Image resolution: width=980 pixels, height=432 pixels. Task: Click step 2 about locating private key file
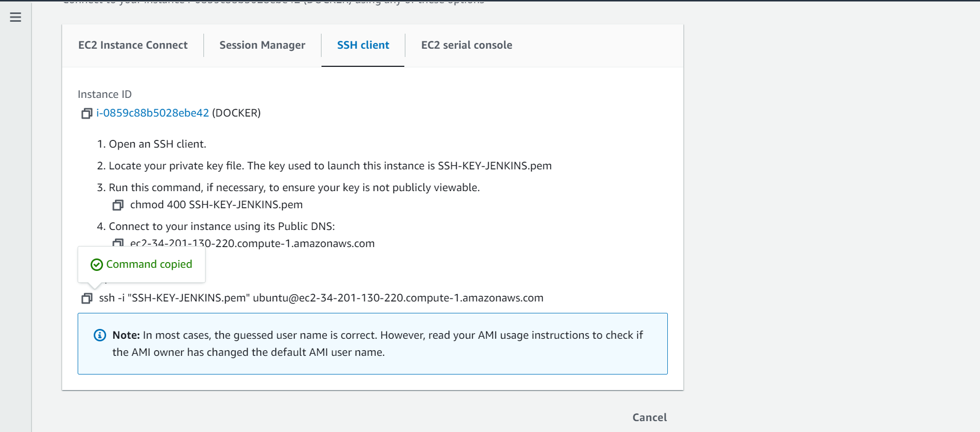[x=324, y=166]
